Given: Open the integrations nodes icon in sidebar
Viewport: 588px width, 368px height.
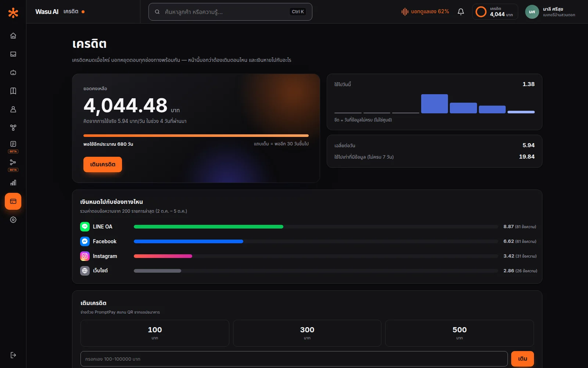Looking at the screenshot, I should (13, 128).
